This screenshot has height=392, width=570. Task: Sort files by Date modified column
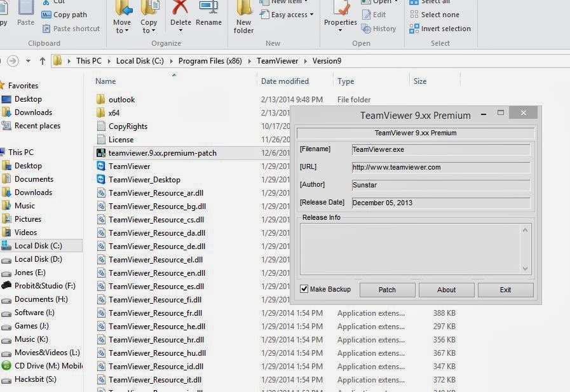285,81
